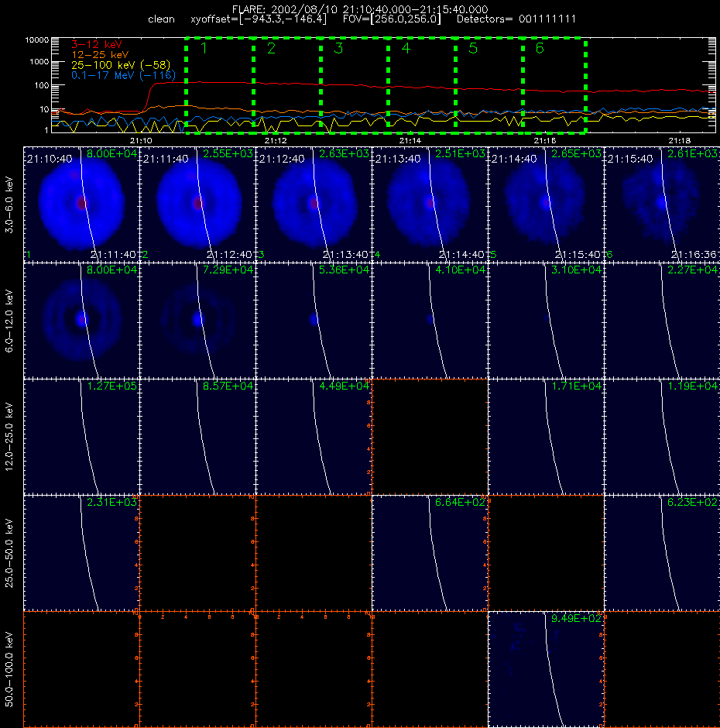Open the 3-6 keV image starting 21:12:40
720x728 pixels.
click(314, 204)
